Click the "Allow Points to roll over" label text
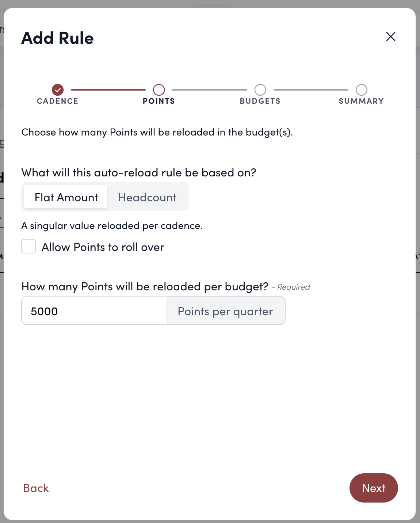Screen dimensions: 420x523 [103, 247]
